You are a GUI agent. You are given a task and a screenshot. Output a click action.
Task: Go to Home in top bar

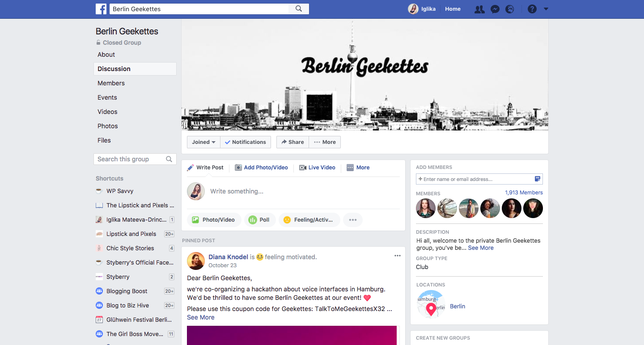pos(453,9)
